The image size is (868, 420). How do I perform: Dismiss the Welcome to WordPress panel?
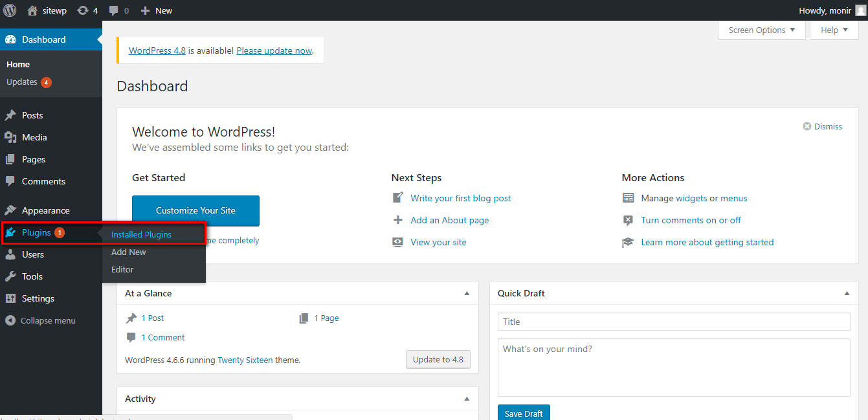point(823,126)
